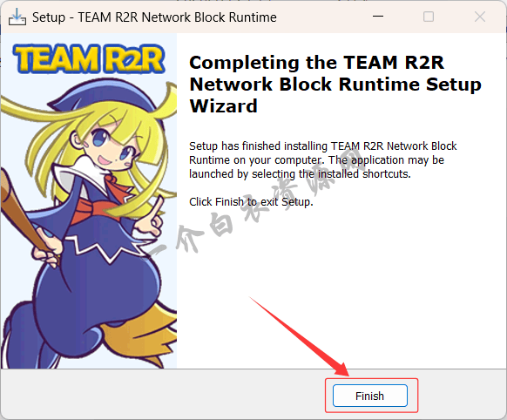The height and width of the screenshot is (420, 507).
Task: Click the 'Click Finish to exit Setup.' text
Action: coord(251,202)
